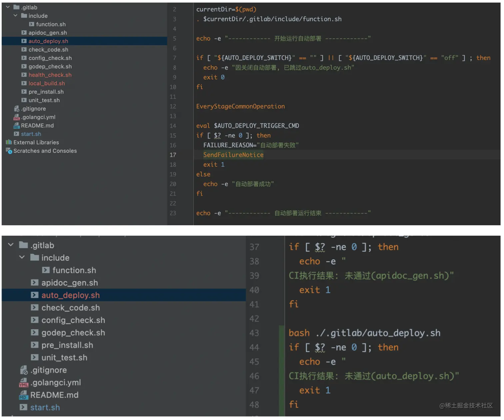Viewport: 504px width, 420px height.
Task: Click the function.sh file icon in lower tree
Action: click(46, 270)
